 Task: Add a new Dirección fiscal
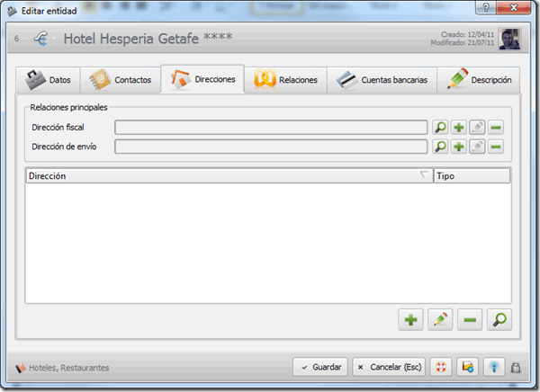pyautogui.click(x=459, y=128)
